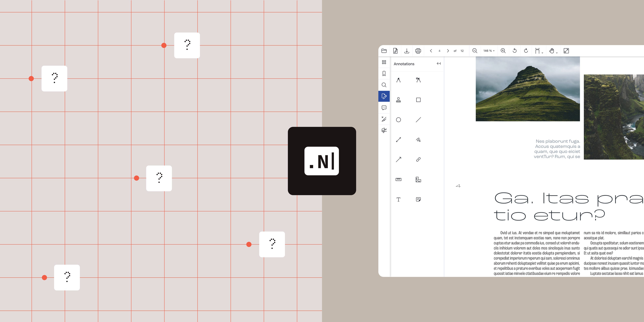Screen dimensions: 644x322
Task: Pick the free text T tool
Action: (x=398, y=199)
